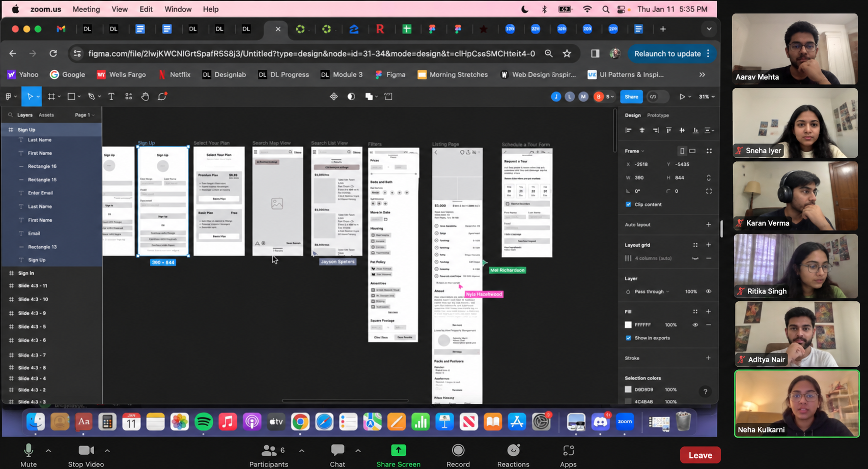Switch to the Hand tool
This screenshot has height=469, width=868.
point(145,96)
